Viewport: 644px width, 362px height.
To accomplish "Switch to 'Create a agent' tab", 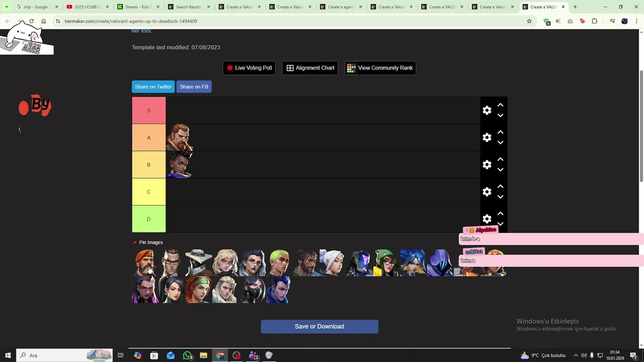I will pyautogui.click(x=341, y=7).
